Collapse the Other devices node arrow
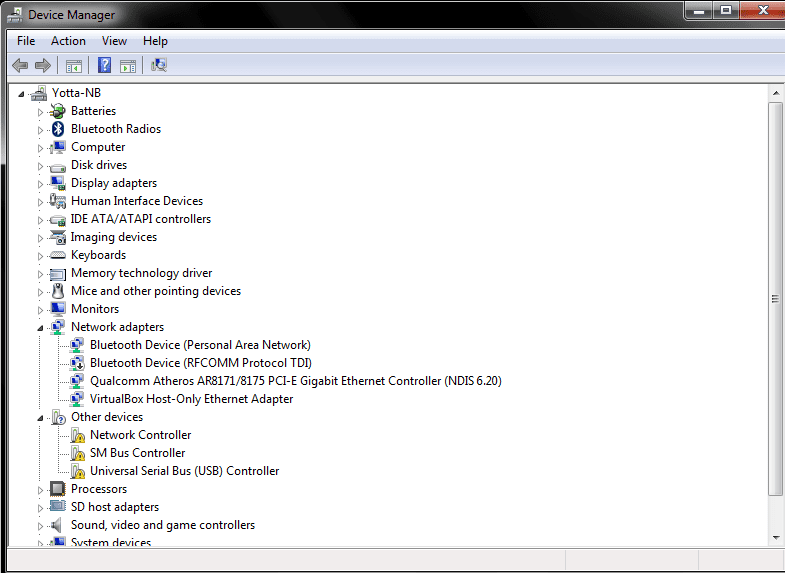 point(40,418)
